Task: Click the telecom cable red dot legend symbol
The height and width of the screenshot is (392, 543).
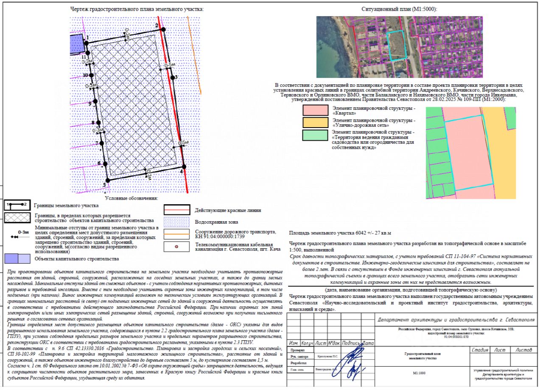Action: [177, 246]
